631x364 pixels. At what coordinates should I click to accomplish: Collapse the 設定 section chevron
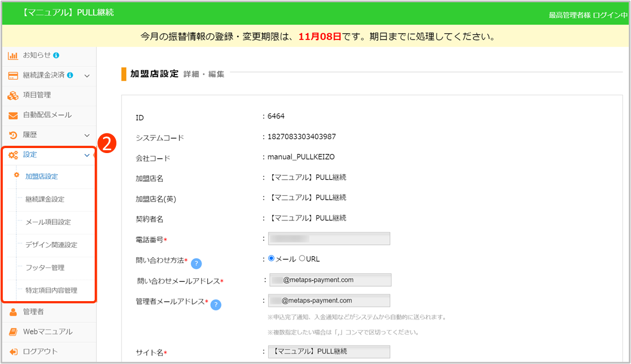coord(87,155)
